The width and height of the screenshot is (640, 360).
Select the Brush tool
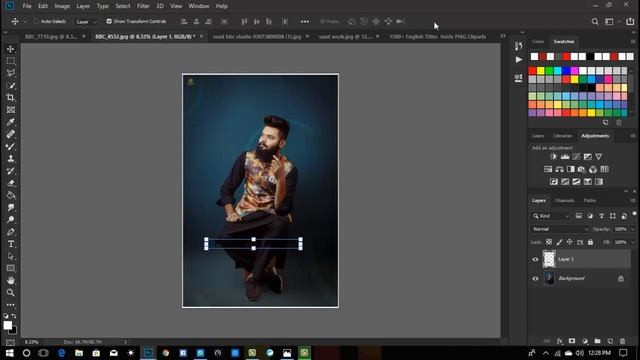pyautogui.click(x=11, y=147)
